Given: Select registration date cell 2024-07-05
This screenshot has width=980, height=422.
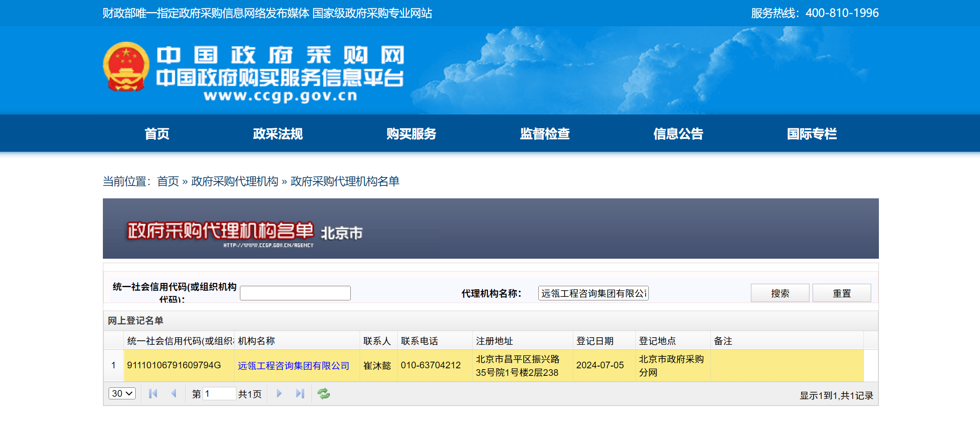Looking at the screenshot, I should pyautogui.click(x=604, y=365).
